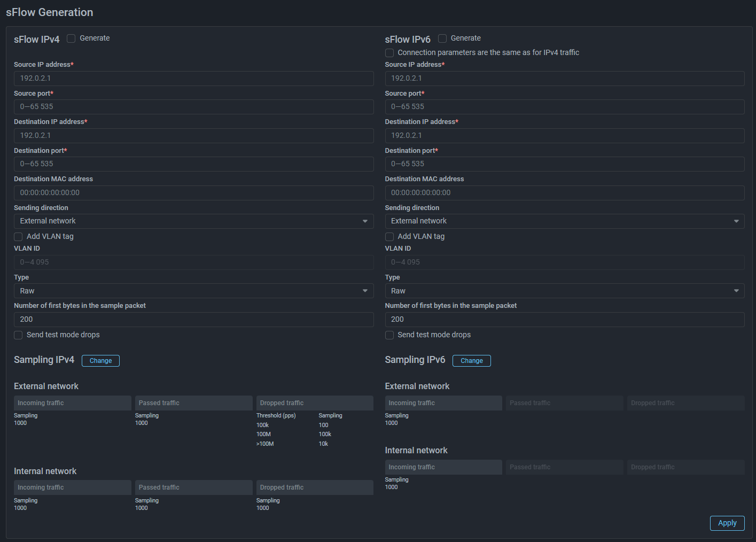The height and width of the screenshot is (542, 756).
Task: Focus the IPv6 Destination port field
Action: coord(564,164)
